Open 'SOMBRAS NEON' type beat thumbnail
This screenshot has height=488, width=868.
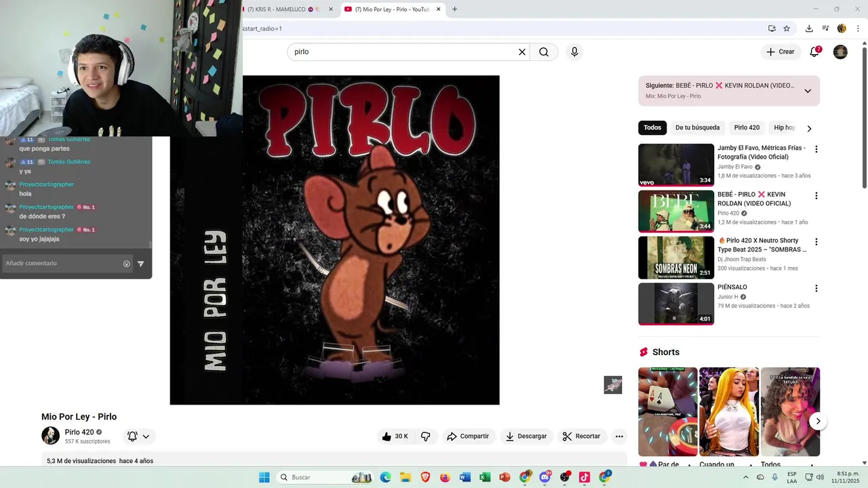676,258
